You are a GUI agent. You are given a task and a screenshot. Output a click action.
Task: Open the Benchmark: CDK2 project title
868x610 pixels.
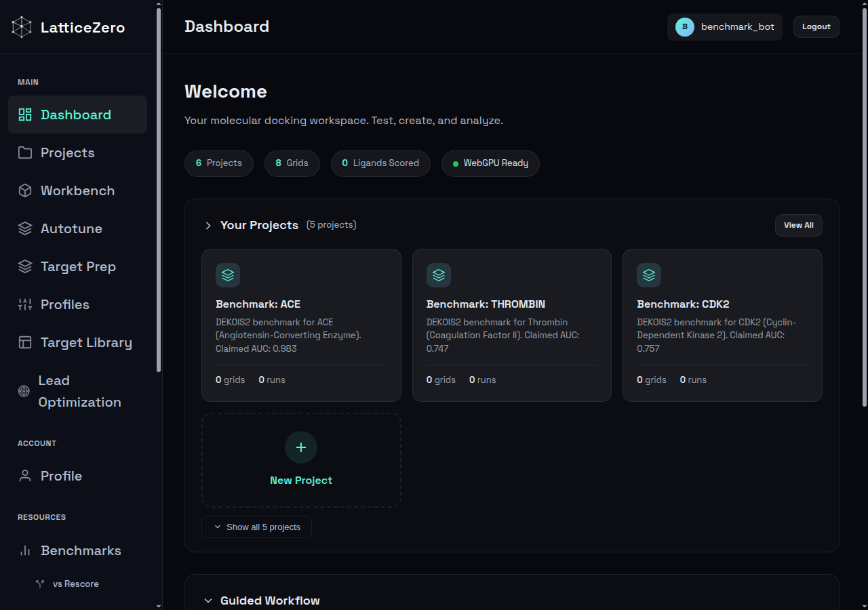pyautogui.click(x=683, y=304)
